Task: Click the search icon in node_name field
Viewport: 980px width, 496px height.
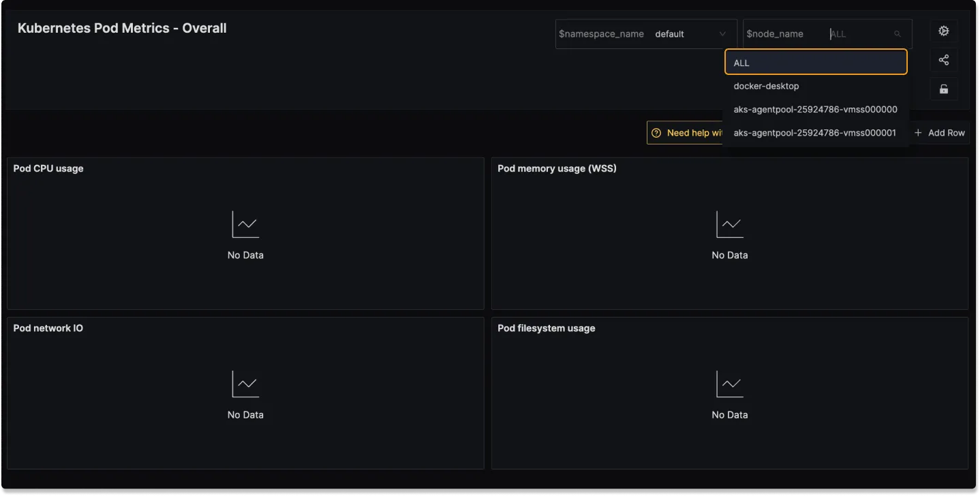Action: [x=898, y=34]
